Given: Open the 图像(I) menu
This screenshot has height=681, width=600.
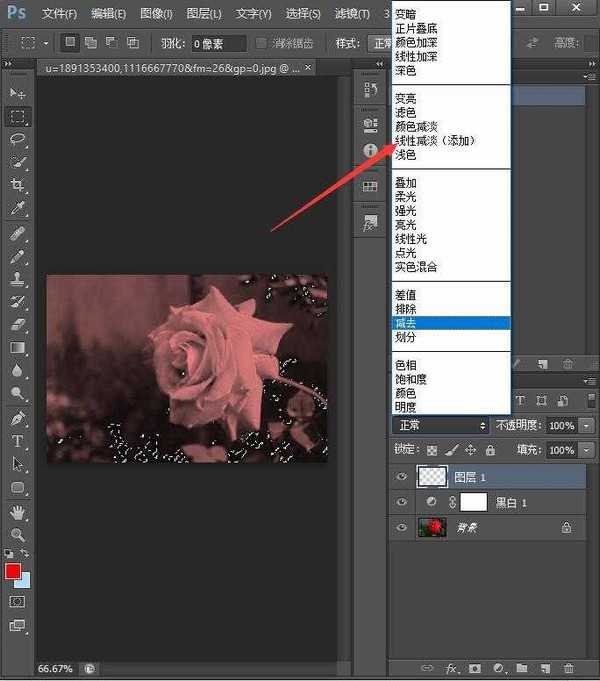Looking at the screenshot, I should pos(156,14).
